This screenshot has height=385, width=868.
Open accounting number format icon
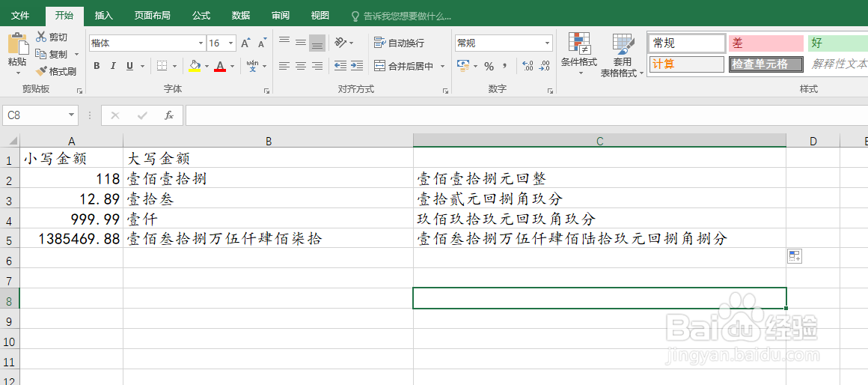coord(463,66)
